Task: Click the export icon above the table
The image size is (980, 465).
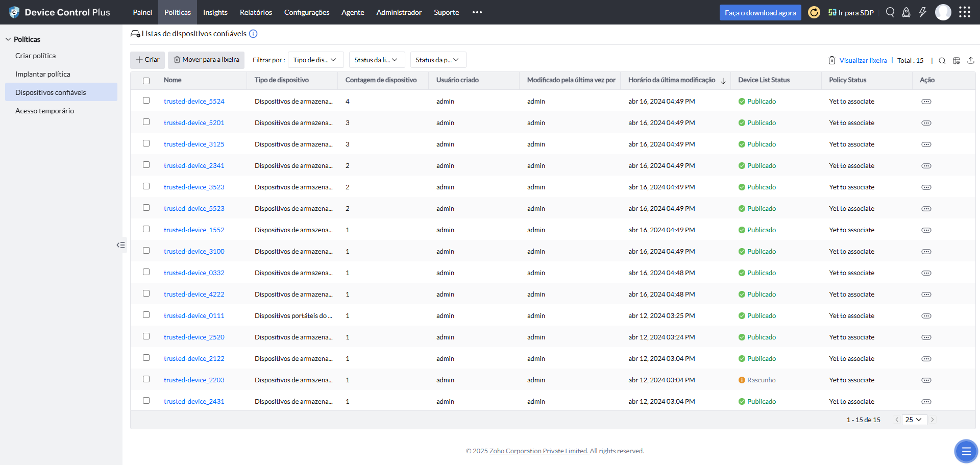Action: point(971,61)
